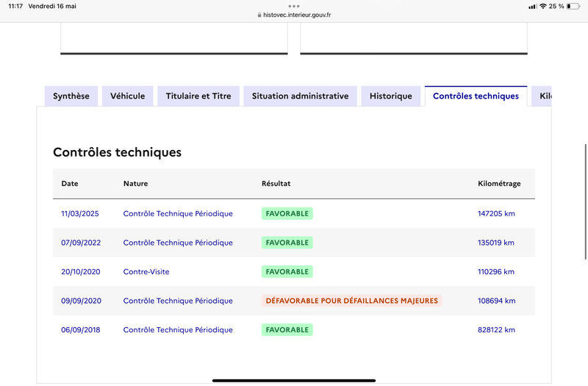588x386 pixels.
Task: Click the FAVORABLE badge for 07/09/2022
Action: (x=287, y=243)
